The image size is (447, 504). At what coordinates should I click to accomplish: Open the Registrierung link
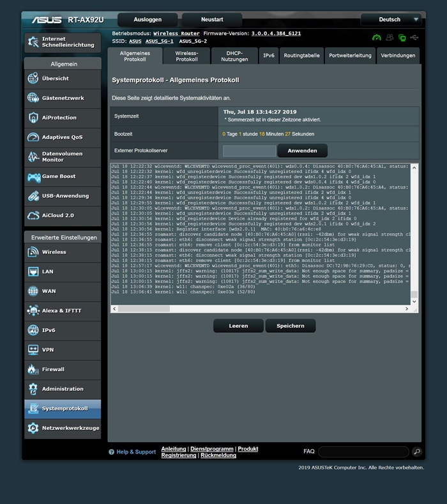click(x=179, y=455)
